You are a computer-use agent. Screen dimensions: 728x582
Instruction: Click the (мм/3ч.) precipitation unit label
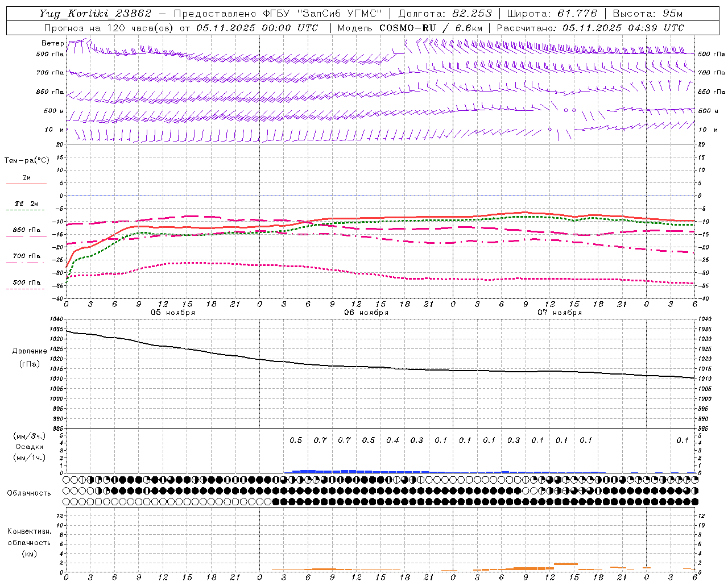(x=30, y=436)
